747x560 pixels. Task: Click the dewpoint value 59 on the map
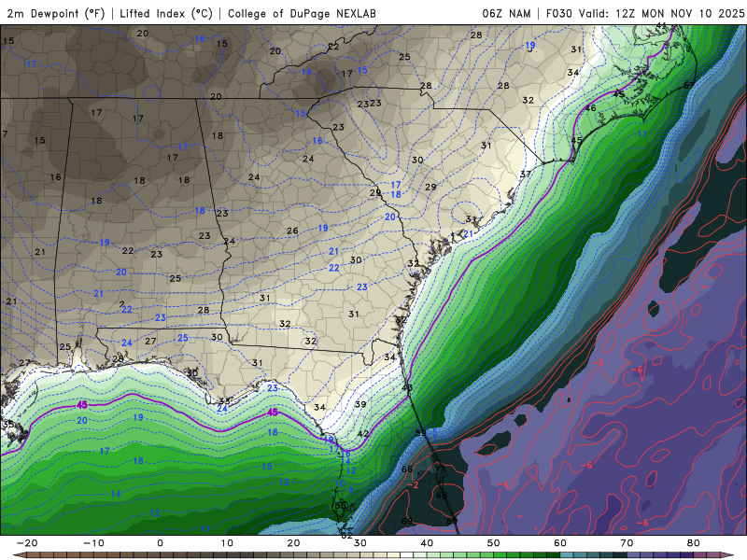421,433
